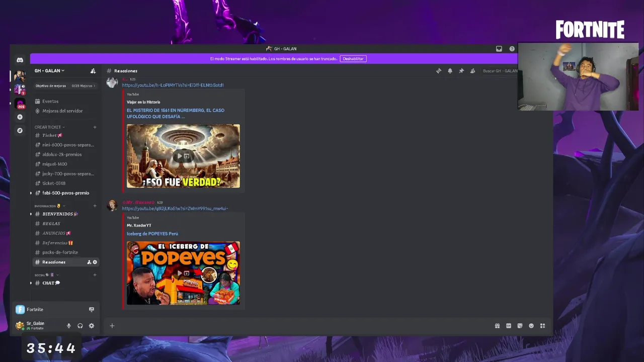Click the Viajar en la Historia author name
Viewport: 644px width, 362px height.
pyautogui.click(x=143, y=102)
